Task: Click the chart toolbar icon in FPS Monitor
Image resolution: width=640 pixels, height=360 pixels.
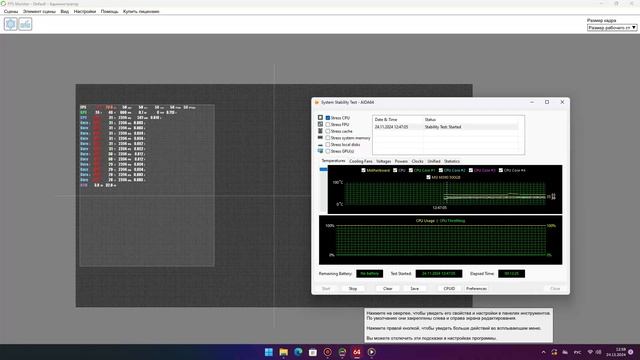Action: coord(25,24)
